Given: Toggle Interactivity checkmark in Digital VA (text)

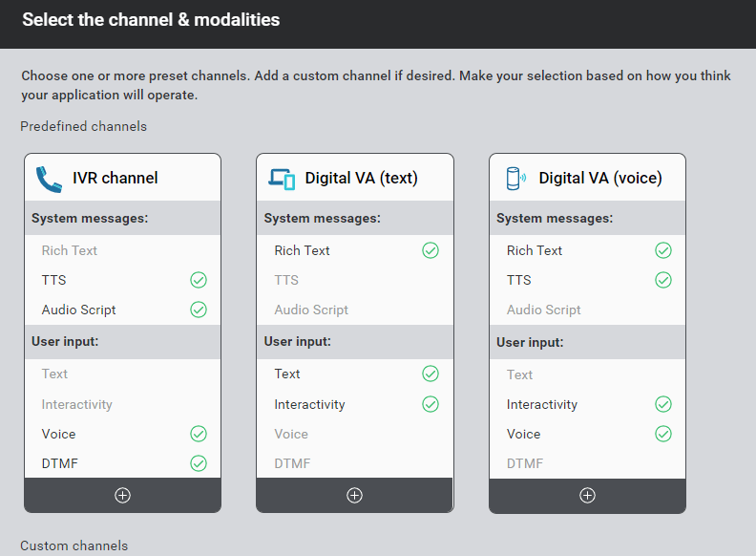Looking at the screenshot, I should [x=430, y=404].
